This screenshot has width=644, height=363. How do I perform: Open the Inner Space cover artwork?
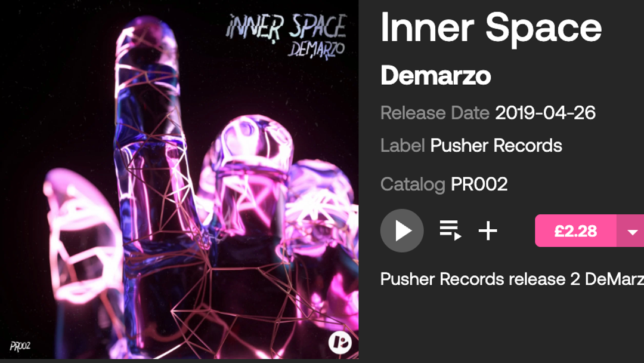[x=179, y=180]
